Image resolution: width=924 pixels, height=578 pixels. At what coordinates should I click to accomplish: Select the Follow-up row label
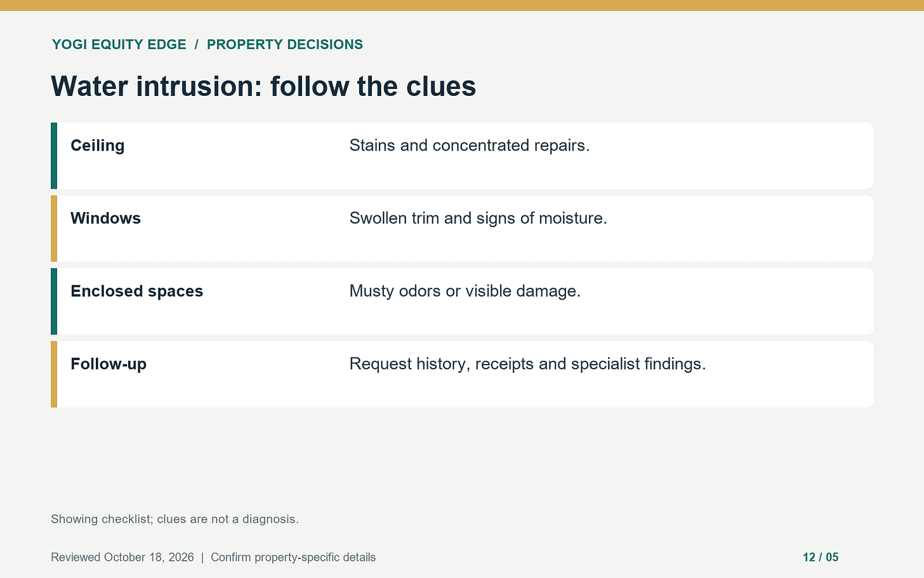point(109,364)
